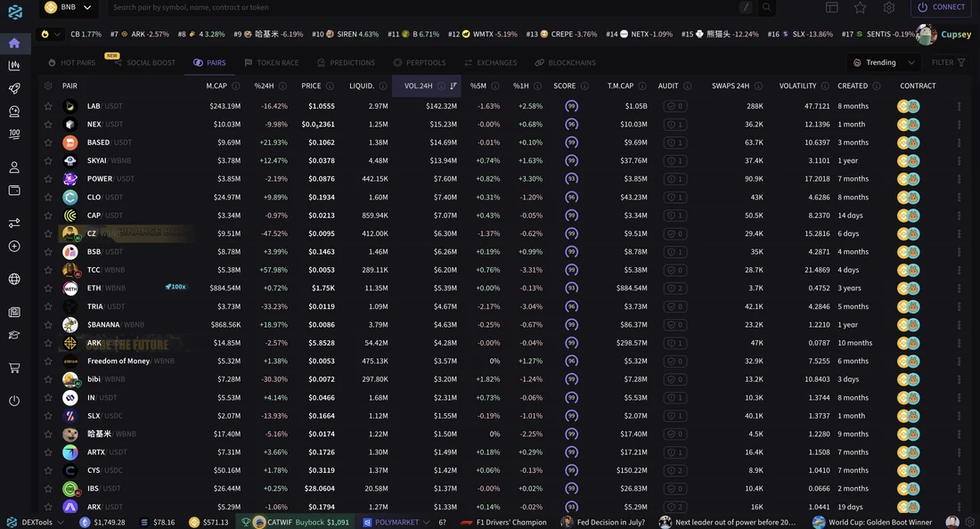
Task: Switch to TOKEN RACE tab
Action: 271,62
